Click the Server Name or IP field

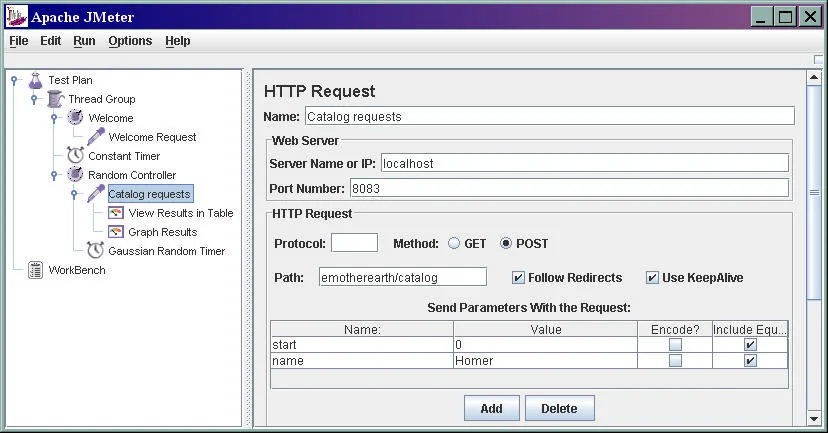click(x=585, y=163)
